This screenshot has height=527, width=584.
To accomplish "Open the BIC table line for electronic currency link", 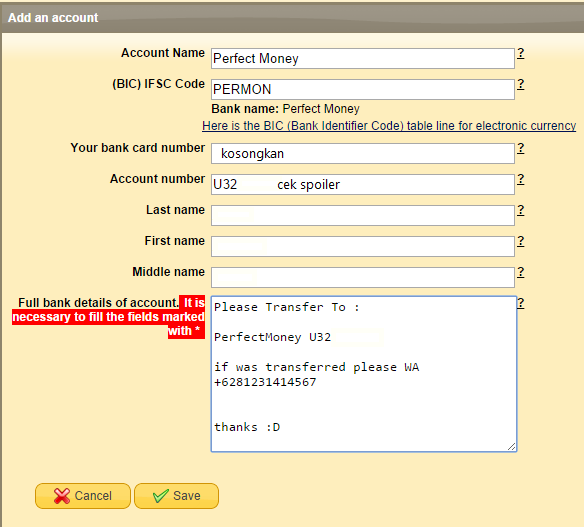I will (389, 126).
